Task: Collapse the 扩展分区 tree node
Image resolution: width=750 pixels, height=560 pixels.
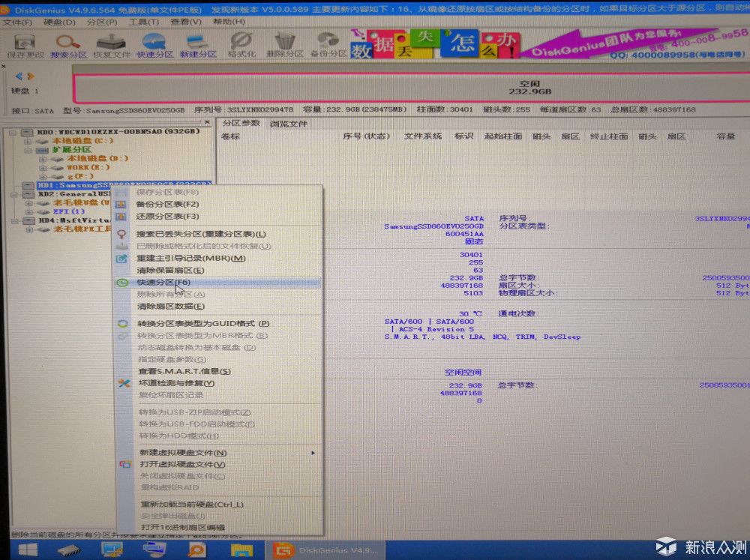Action: (x=28, y=150)
